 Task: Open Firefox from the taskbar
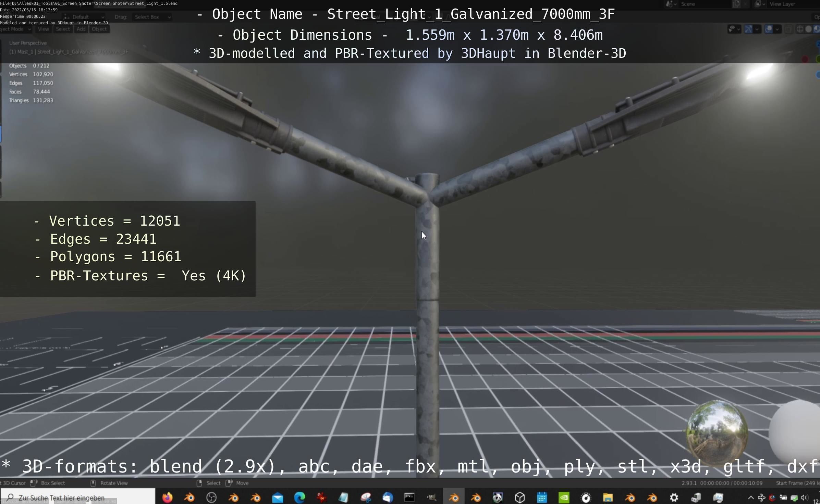click(x=167, y=497)
